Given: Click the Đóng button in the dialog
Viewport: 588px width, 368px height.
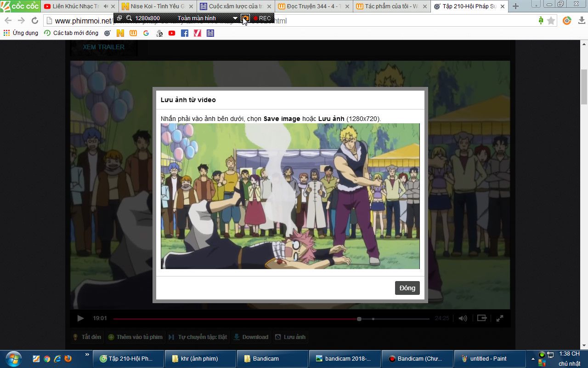Looking at the screenshot, I should tap(407, 288).
